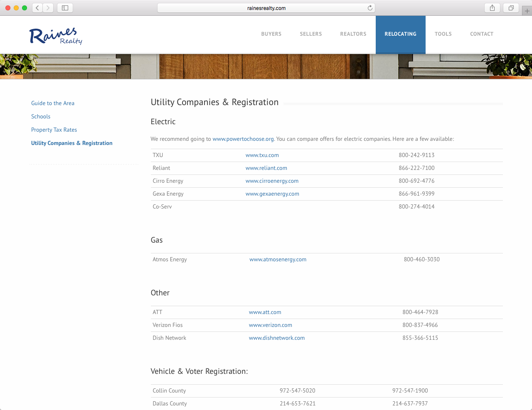Click the Utility Companies & Registration title
The height and width of the screenshot is (410, 532).
(214, 102)
